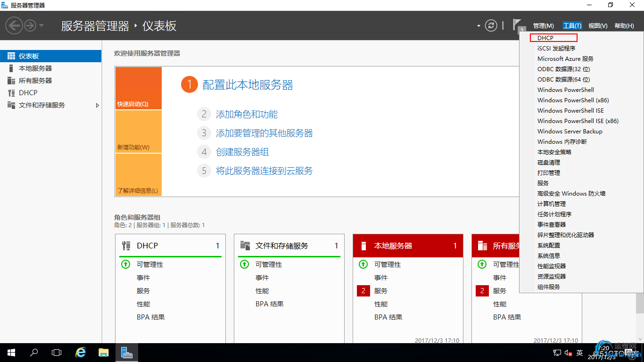644x362 pixels.
Task: Click the red 2 badge in the rightmost tile
Action: [482, 291]
